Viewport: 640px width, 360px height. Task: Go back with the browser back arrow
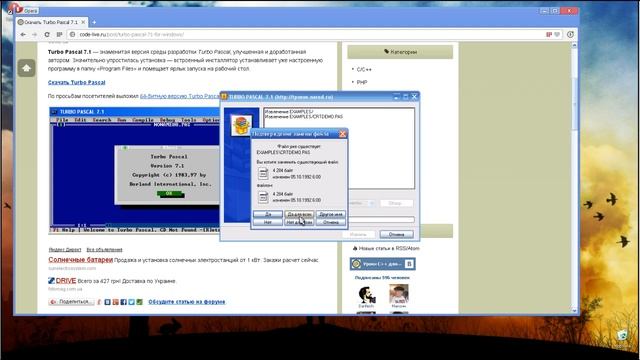point(23,34)
